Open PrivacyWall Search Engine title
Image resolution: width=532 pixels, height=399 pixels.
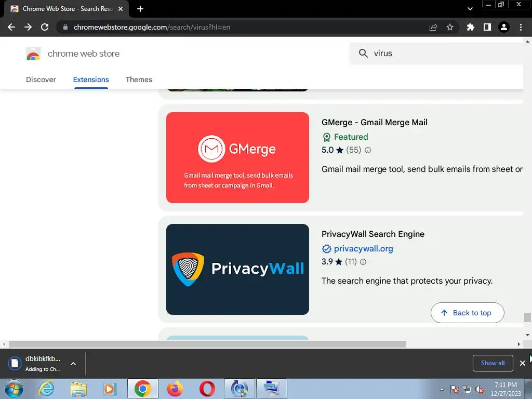click(x=373, y=234)
